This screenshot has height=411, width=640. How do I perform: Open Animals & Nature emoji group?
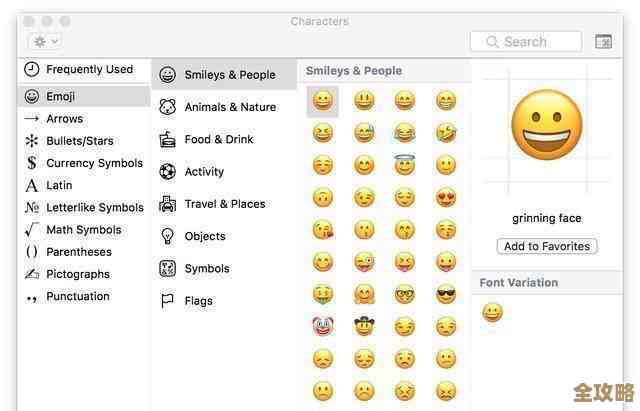point(229,107)
